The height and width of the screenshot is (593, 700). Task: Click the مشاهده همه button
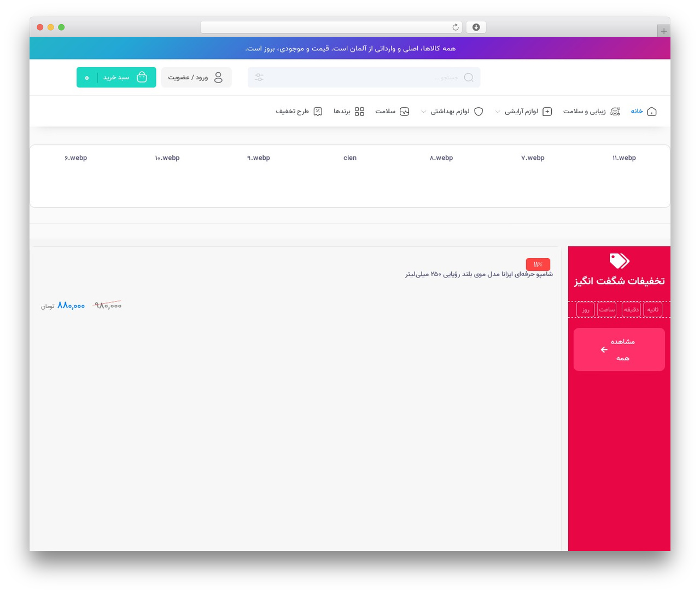click(619, 350)
